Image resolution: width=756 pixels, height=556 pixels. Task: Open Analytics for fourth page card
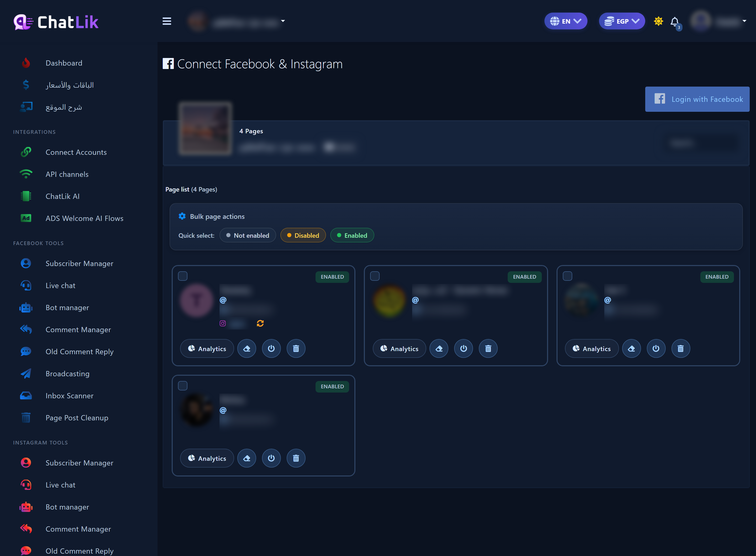207,458
